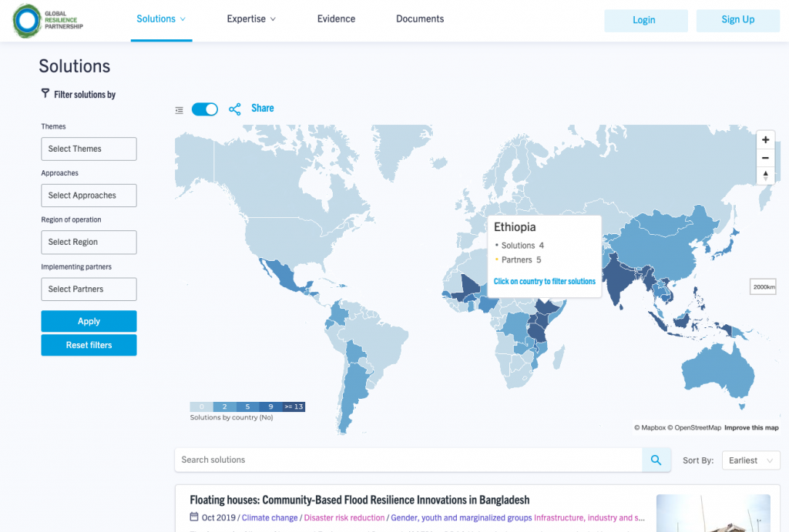This screenshot has width=789, height=532.
Task: Open the Select Approaches dropdown
Action: (x=89, y=196)
